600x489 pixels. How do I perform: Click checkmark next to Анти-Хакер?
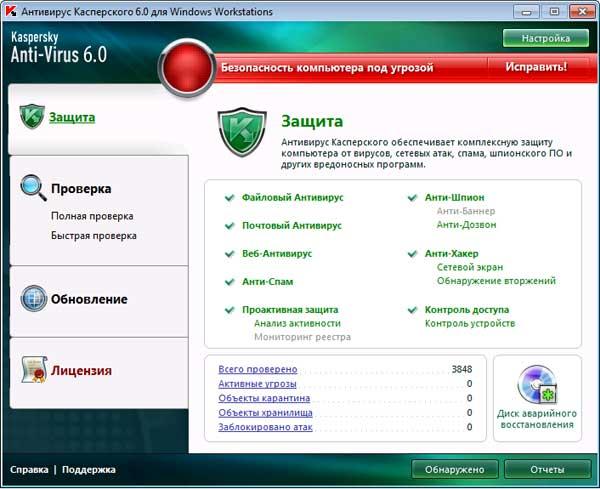pos(412,254)
